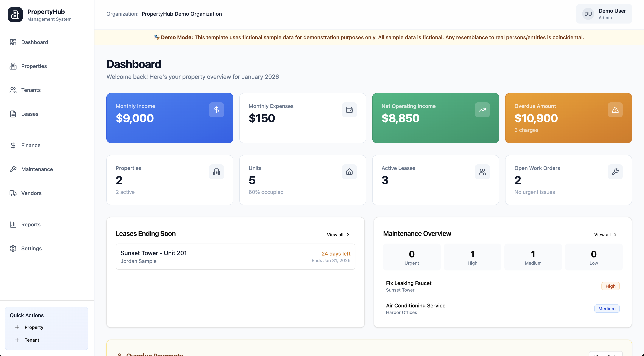Click the Tenants people icon in sidebar
This screenshot has height=356, width=644.
tap(13, 90)
